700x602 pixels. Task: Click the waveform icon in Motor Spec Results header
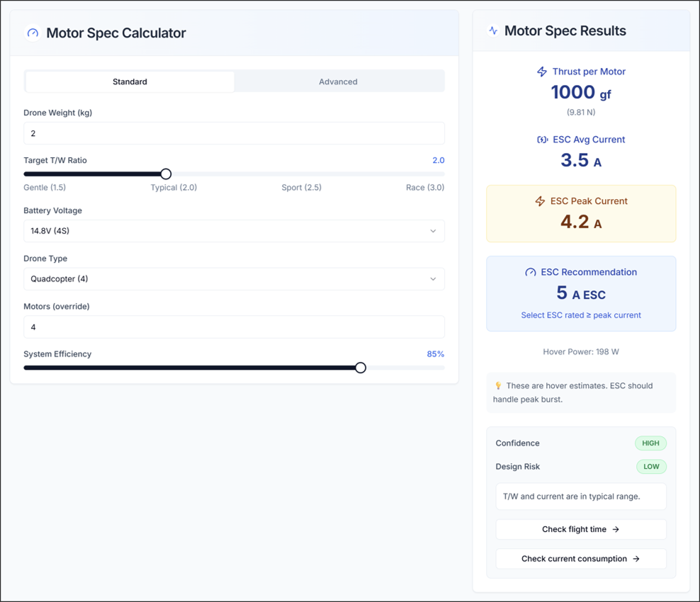492,30
